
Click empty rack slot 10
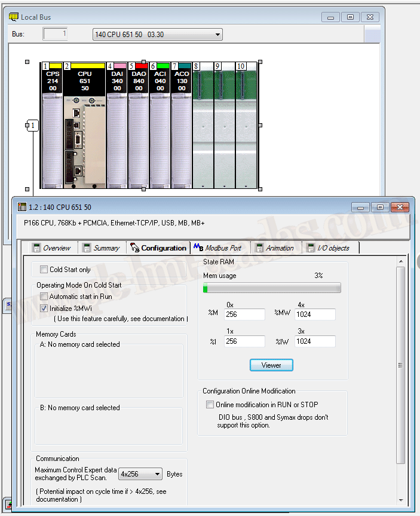click(246, 126)
